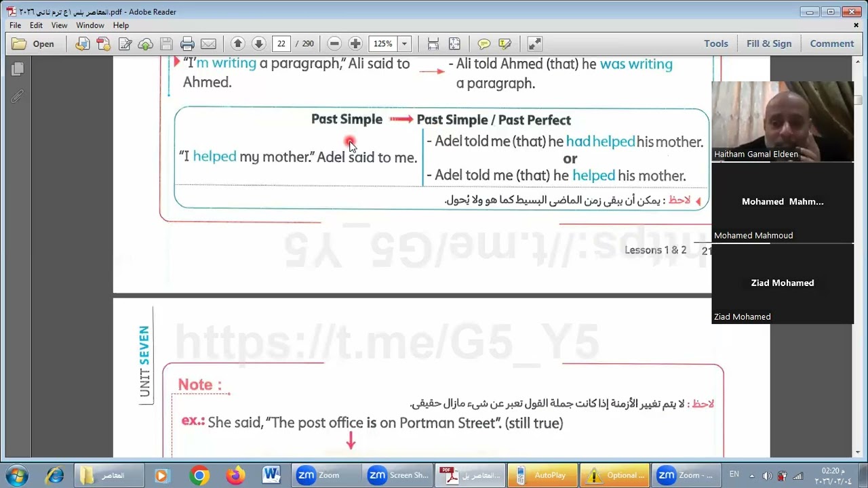Switch to Read Mode view
Screen dimensions: 868x488
534,44
